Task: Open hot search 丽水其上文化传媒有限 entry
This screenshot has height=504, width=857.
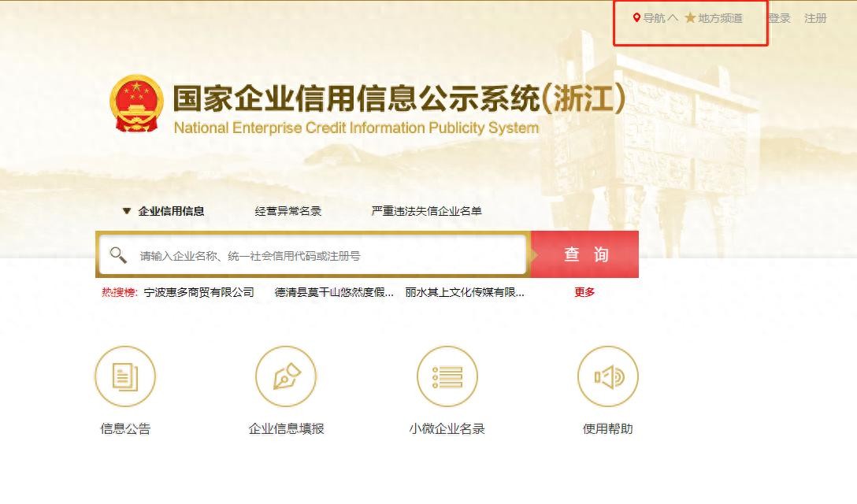Action: (x=465, y=292)
